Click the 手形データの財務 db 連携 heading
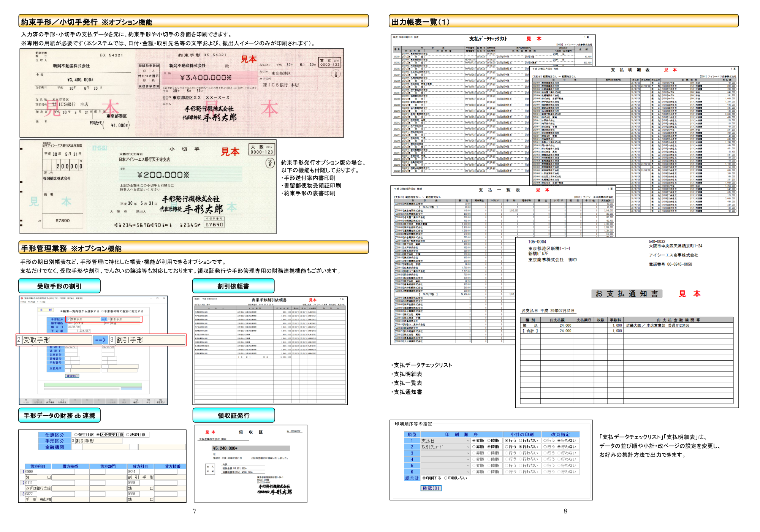Screen dimensions: 760x532 [x=60, y=415]
